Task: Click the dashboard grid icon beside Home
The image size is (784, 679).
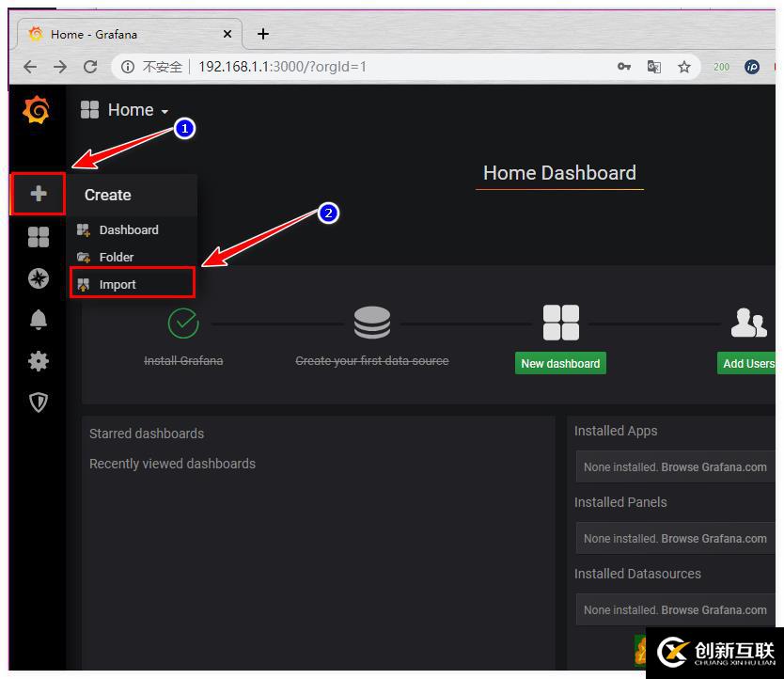Action: [x=89, y=110]
